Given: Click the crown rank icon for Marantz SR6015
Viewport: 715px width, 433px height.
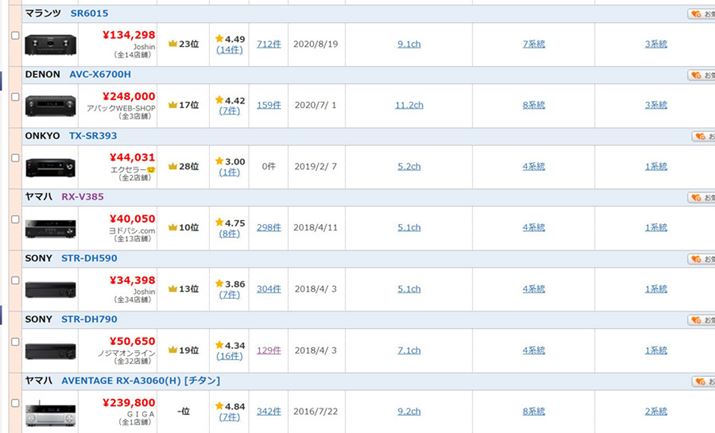Looking at the screenshot, I should pyautogui.click(x=173, y=44).
